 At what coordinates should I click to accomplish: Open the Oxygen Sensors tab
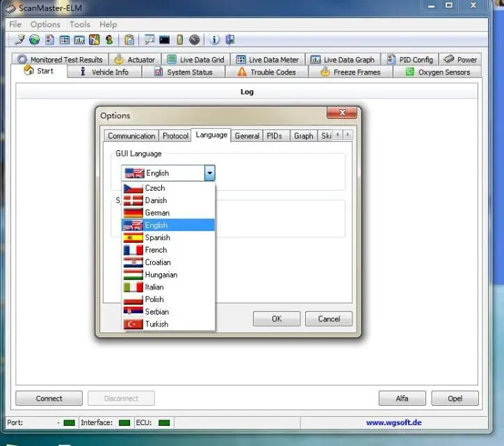tap(437, 72)
